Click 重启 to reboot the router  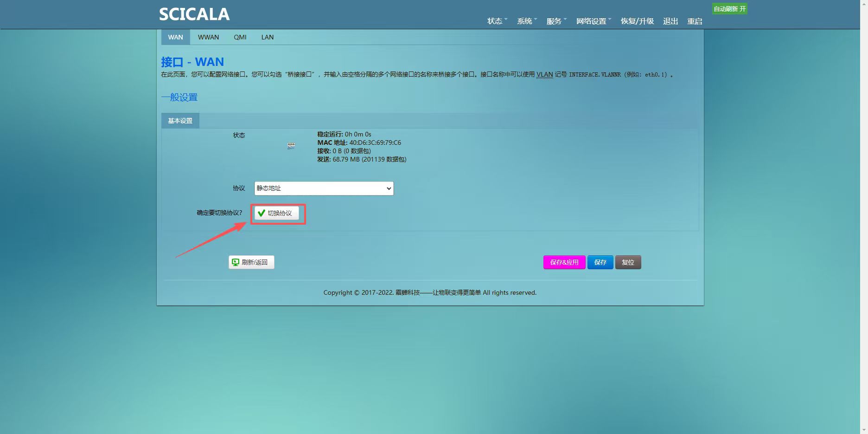click(x=695, y=21)
